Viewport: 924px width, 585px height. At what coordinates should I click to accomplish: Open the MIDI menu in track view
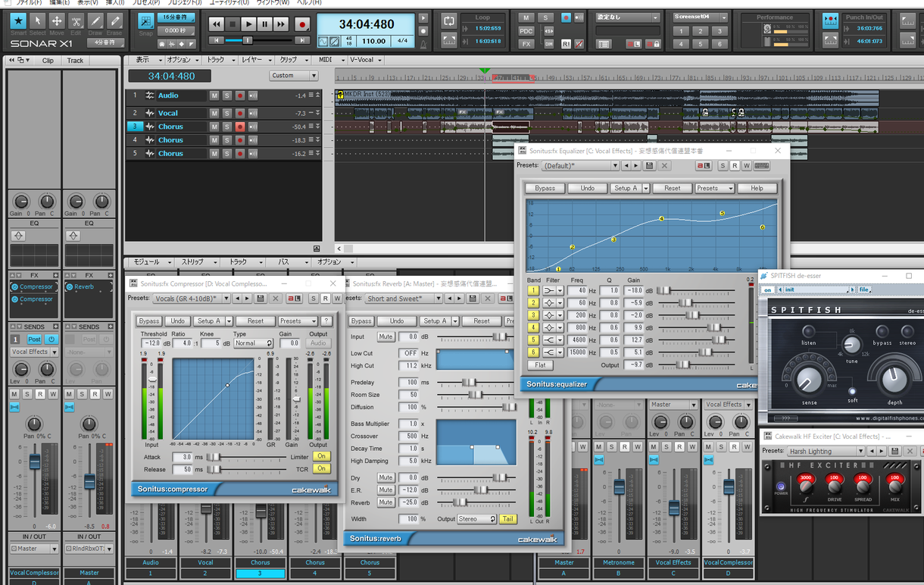click(329, 60)
